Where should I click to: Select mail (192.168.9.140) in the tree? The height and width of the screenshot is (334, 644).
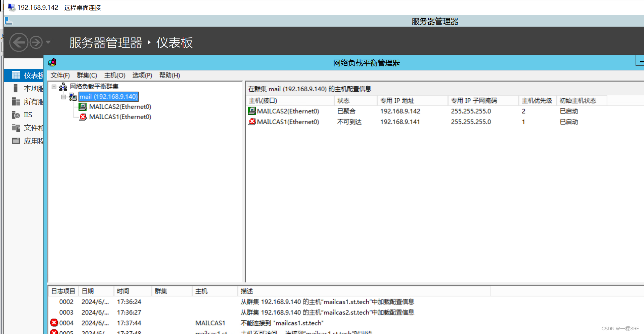click(x=109, y=97)
